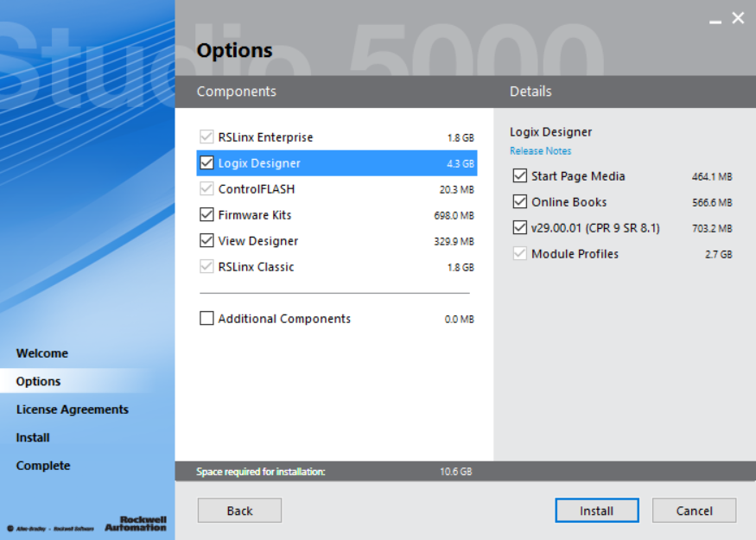Toggle the ControlFLASH checkbox
756x540 pixels.
pos(206,189)
